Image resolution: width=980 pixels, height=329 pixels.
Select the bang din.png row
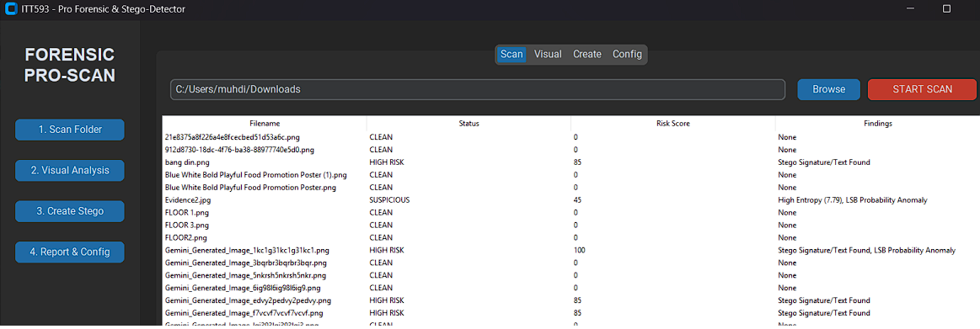pos(571,162)
